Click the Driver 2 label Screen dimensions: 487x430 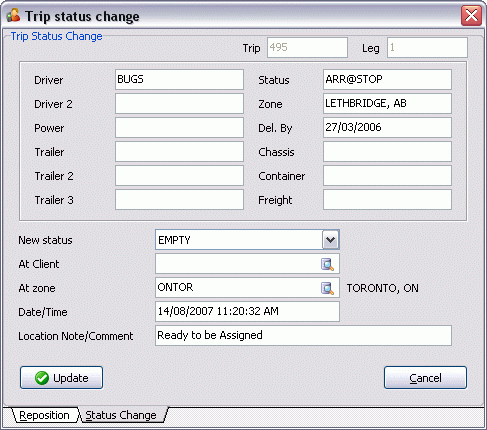point(53,104)
